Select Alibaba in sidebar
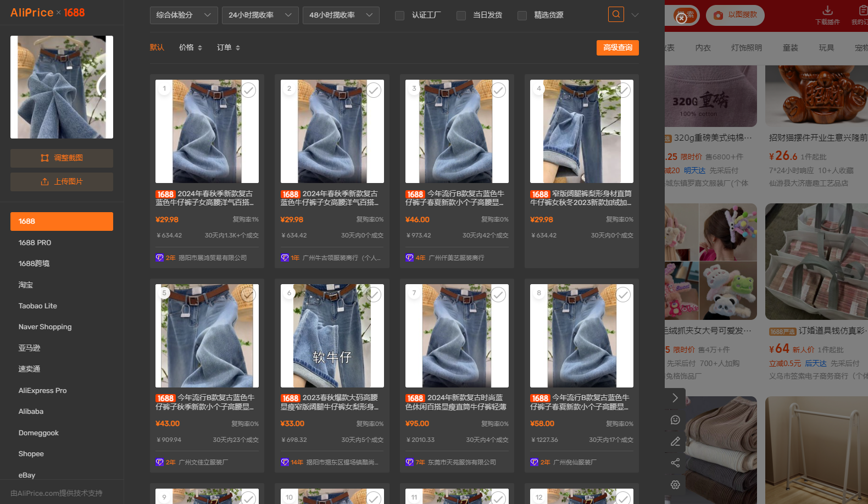 point(31,412)
